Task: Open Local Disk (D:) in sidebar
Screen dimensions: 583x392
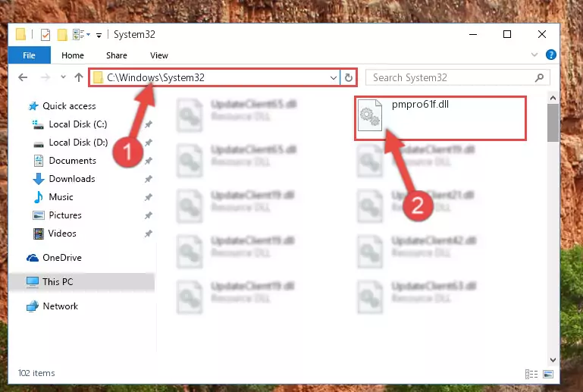Action: point(78,143)
